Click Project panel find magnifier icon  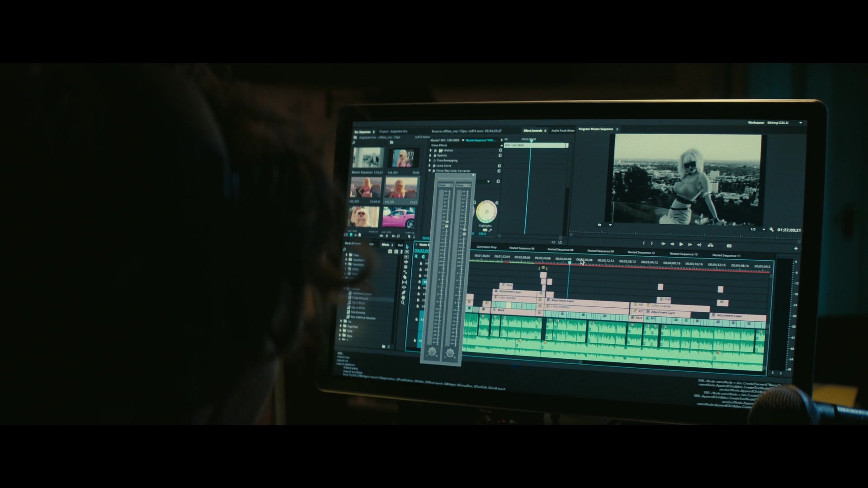398,236
